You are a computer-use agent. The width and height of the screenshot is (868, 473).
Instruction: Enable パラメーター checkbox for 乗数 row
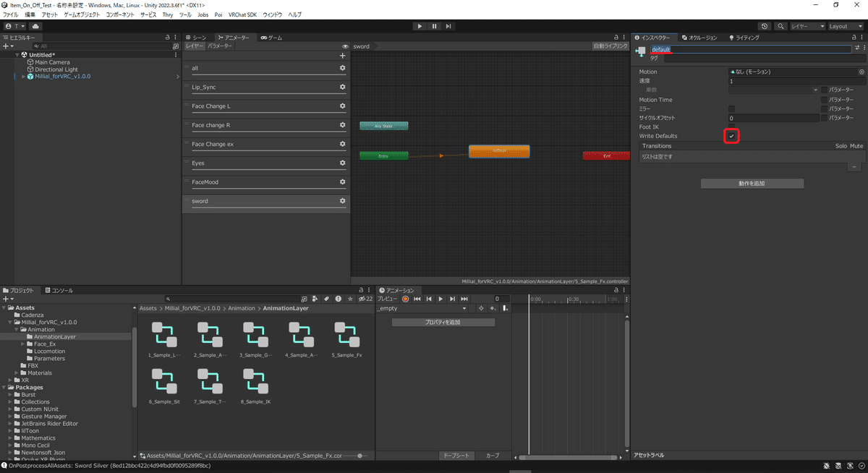click(x=825, y=90)
